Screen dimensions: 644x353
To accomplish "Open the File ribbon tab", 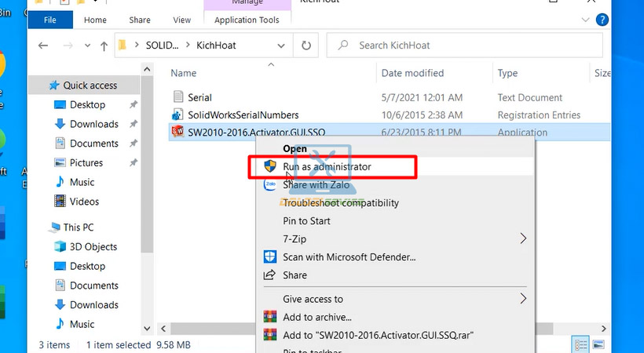I will click(x=50, y=20).
